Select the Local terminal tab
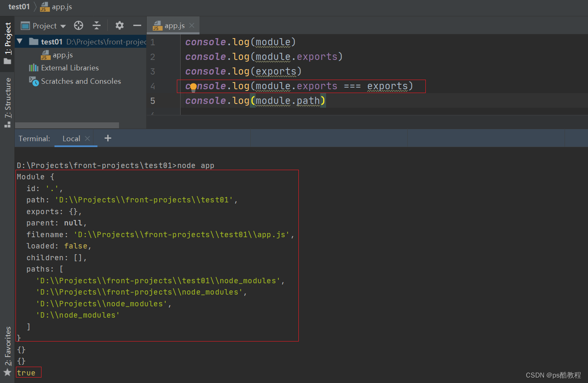The image size is (588, 383). pos(71,139)
